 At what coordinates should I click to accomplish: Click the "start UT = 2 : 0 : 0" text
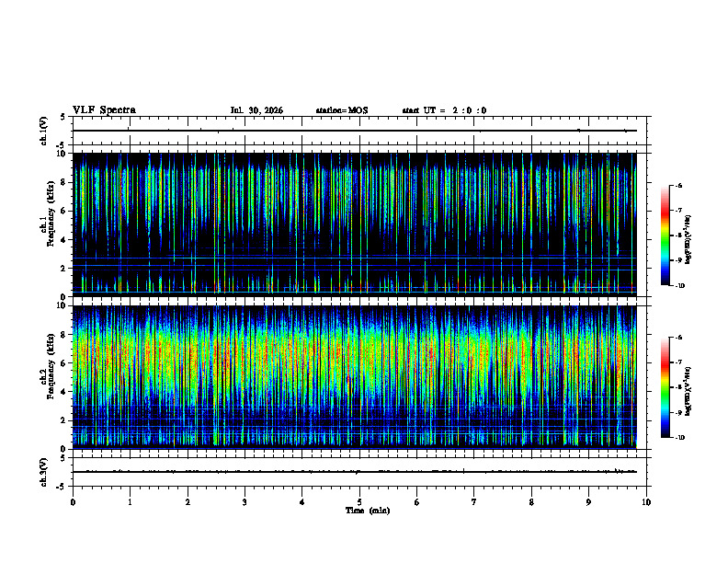[444, 110]
